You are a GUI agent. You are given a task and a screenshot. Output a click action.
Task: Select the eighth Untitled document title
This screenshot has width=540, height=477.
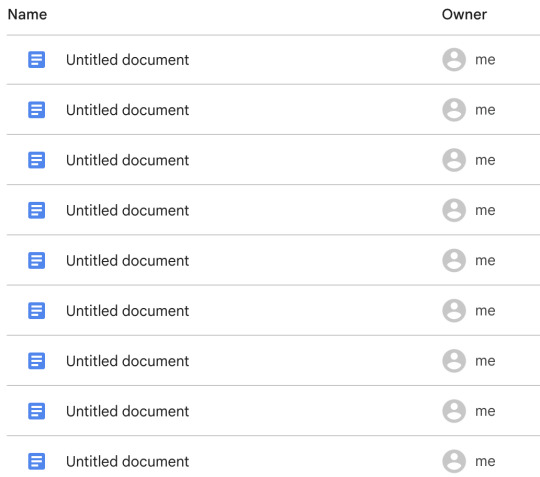pos(127,411)
